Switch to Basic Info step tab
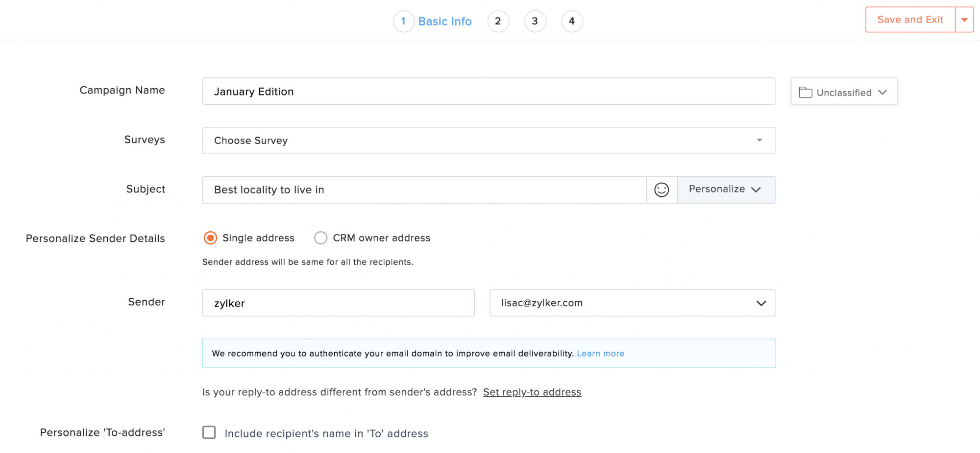The width and height of the screenshot is (980, 453). click(x=444, y=22)
